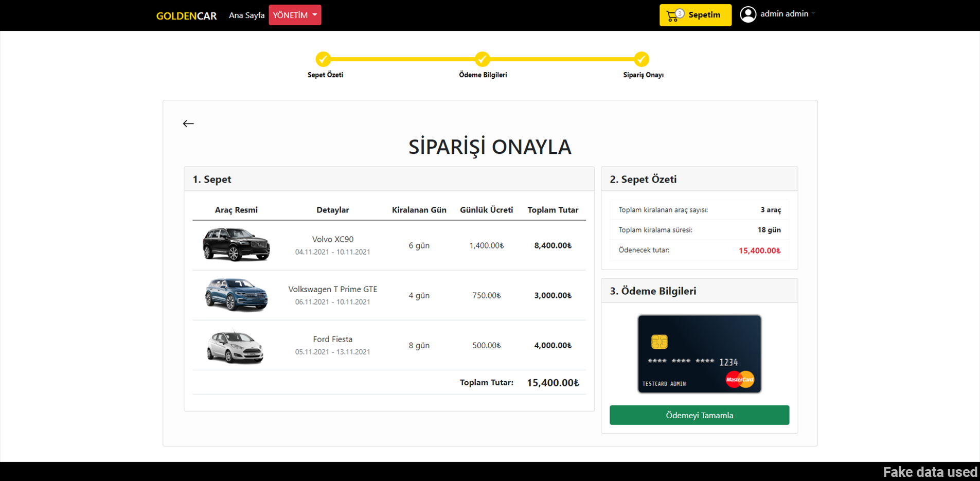Click Ödemeyi Tamamla button
This screenshot has height=481, width=980.
(x=699, y=415)
